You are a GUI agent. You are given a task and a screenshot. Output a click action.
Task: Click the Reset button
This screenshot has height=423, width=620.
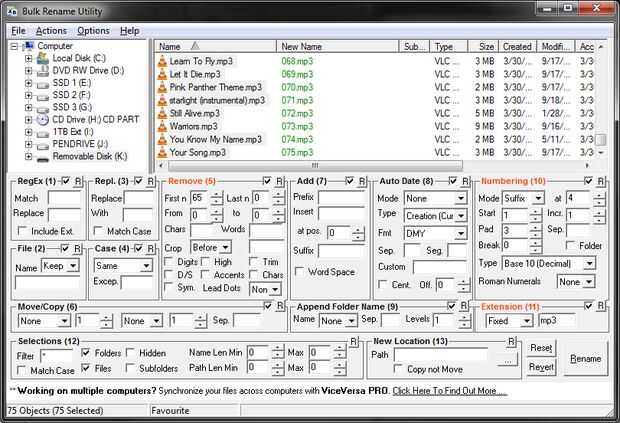541,348
